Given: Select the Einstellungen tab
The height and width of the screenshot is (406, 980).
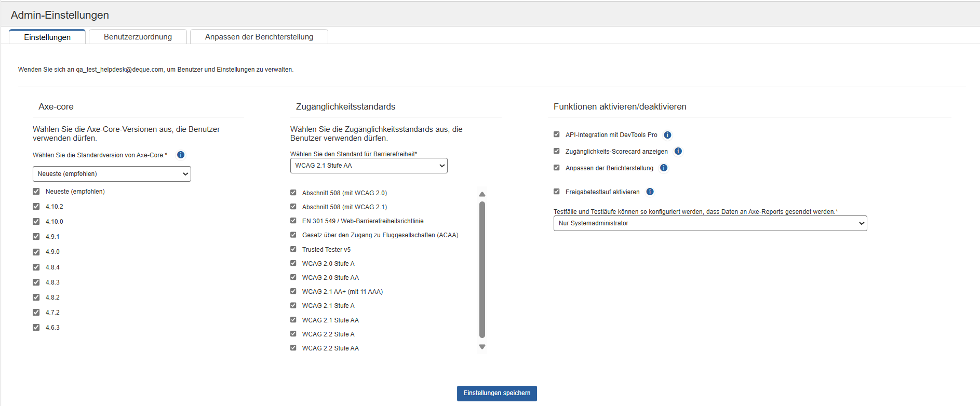Looking at the screenshot, I should pyautogui.click(x=47, y=37).
